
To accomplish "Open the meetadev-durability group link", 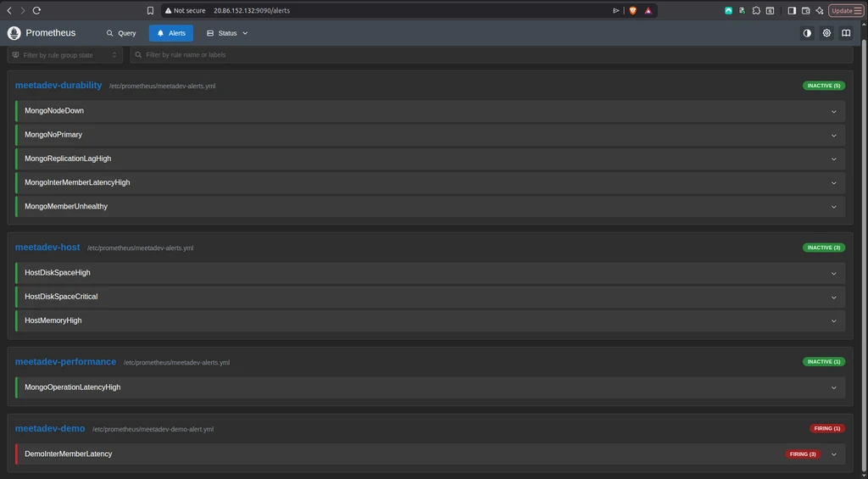I will point(58,86).
